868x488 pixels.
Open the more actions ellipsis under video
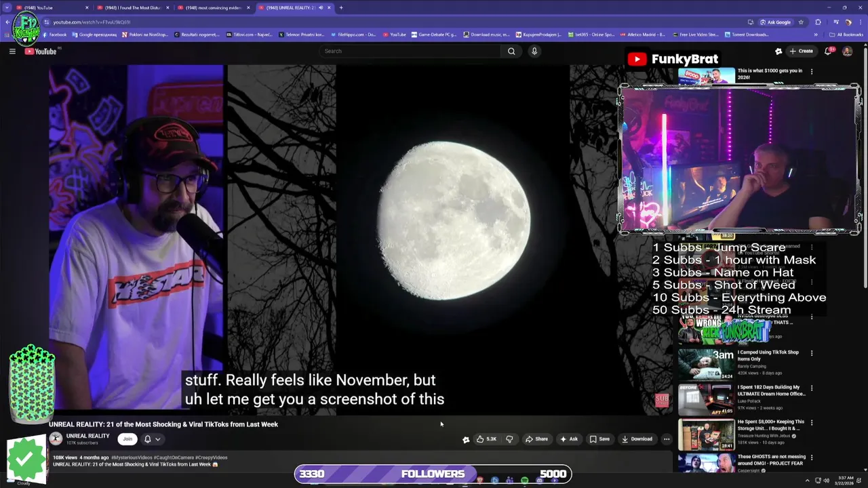point(667,439)
